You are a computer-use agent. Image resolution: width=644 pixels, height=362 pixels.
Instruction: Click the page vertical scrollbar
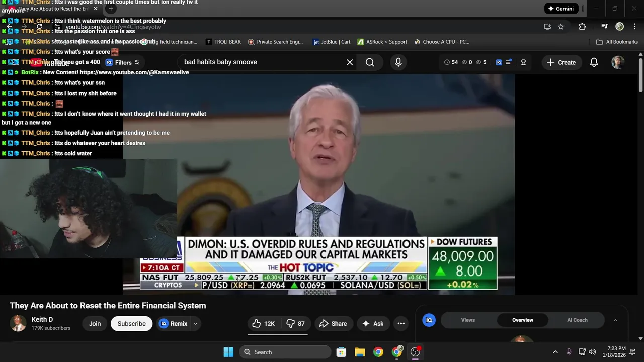640,75
